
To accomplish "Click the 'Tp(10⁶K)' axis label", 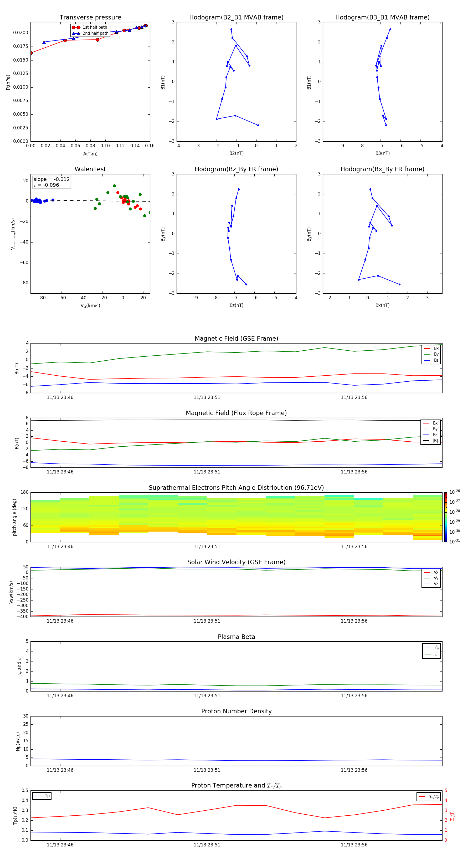I will [15, 815].
